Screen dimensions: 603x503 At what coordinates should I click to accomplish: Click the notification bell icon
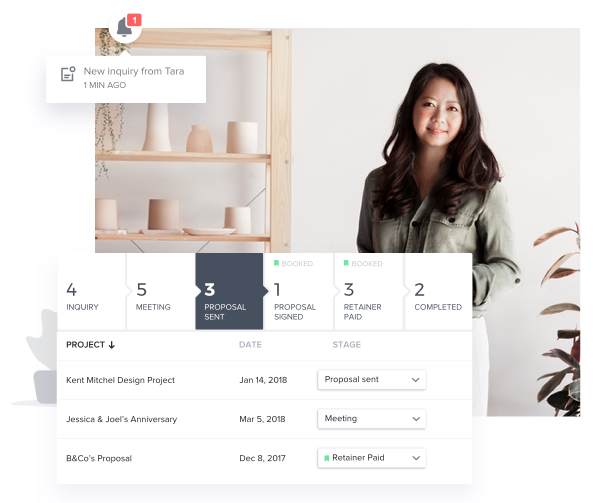[124, 28]
